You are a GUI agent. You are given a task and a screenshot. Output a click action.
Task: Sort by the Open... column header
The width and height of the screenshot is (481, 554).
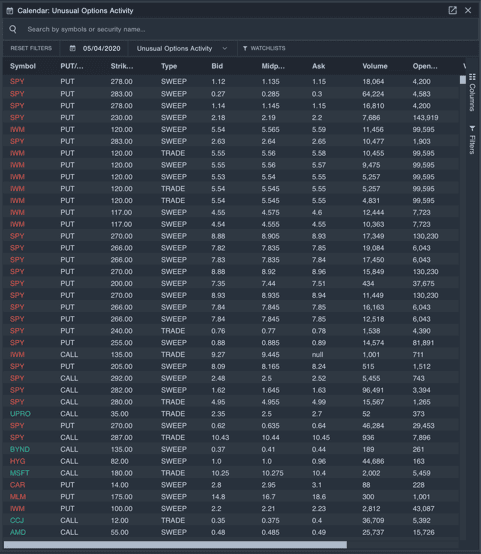pos(425,66)
